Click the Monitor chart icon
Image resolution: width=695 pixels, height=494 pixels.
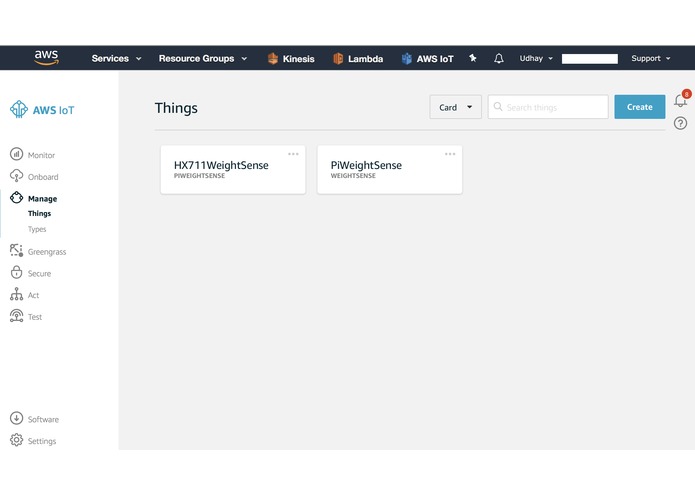16,154
